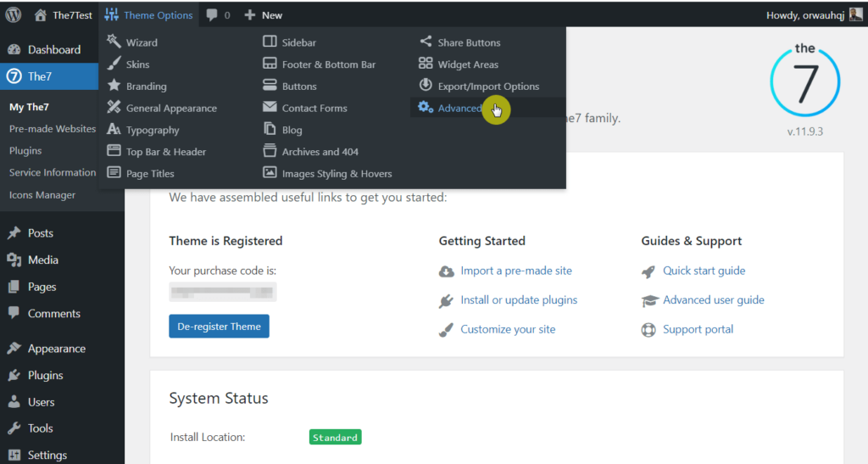Open the Support portal link
The width and height of the screenshot is (868, 464).
[698, 329]
